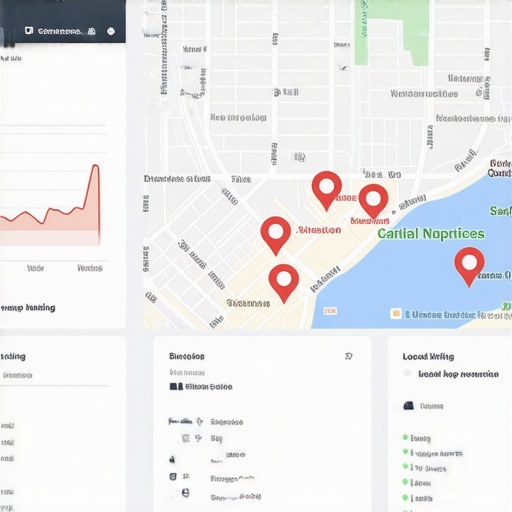Select the lowest red map pin on land

pos(284,283)
